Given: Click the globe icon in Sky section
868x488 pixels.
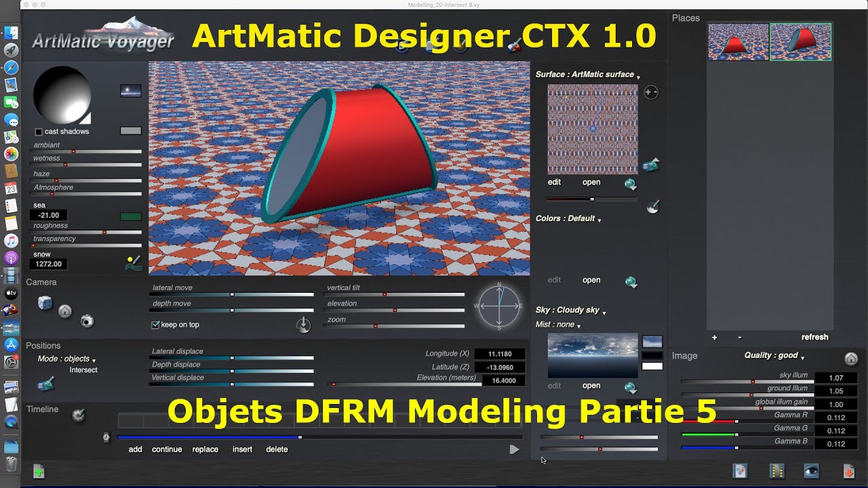Looking at the screenshot, I should tap(631, 388).
